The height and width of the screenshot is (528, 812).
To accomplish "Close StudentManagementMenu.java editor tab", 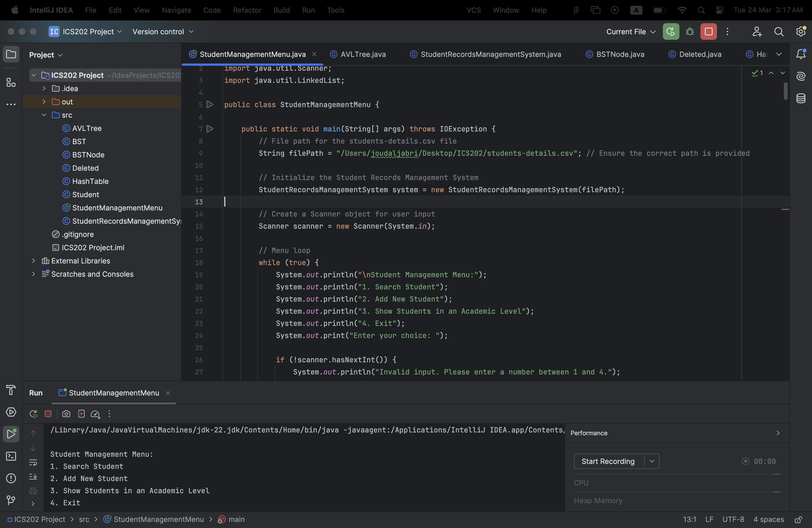I will tap(314, 54).
